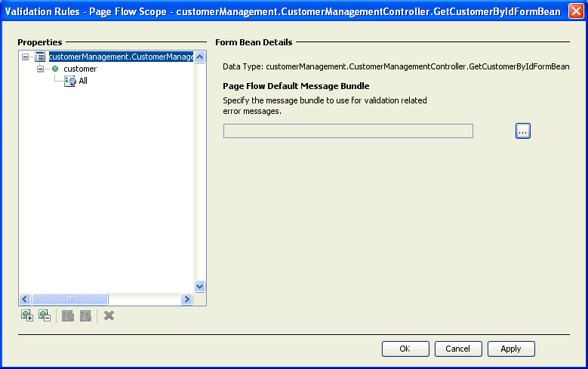This screenshot has height=369, width=588.
Task: Collapse the root form bean tree node
Action: pos(25,57)
